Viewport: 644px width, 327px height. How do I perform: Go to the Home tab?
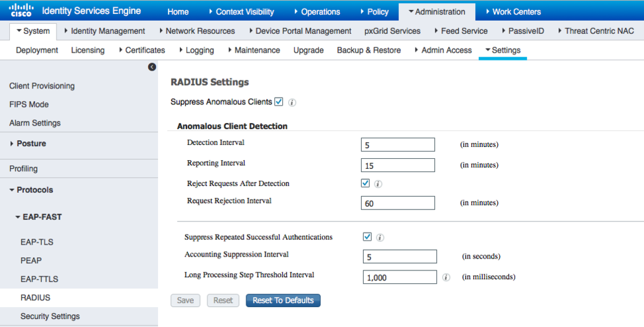tap(178, 12)
